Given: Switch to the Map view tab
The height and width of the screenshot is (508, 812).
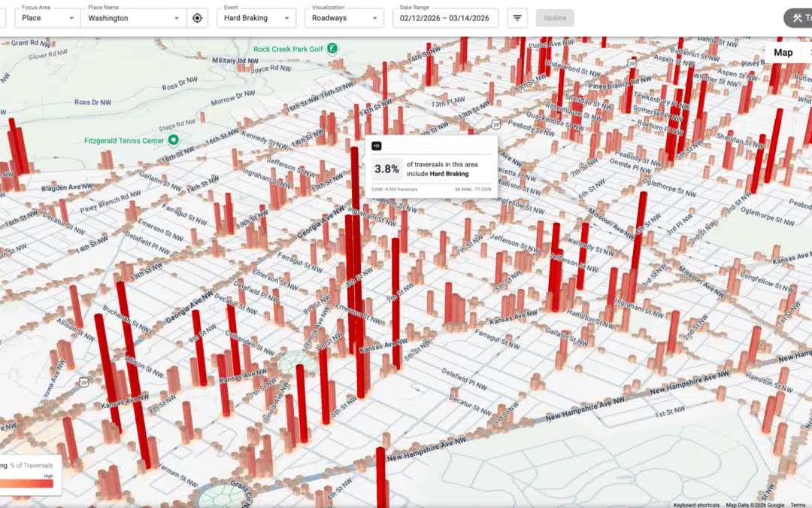Looking at the screenshot, I should [783, 53].
